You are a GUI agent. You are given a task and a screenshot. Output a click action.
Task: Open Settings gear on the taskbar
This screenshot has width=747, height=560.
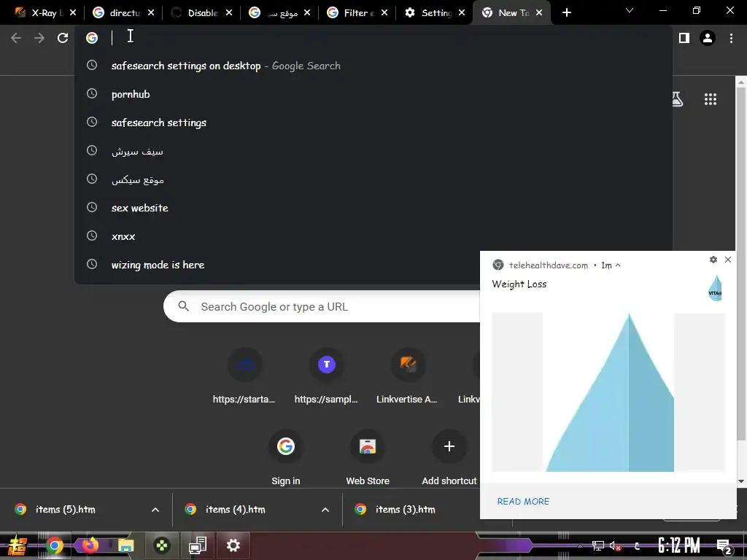tap(233, 545)
